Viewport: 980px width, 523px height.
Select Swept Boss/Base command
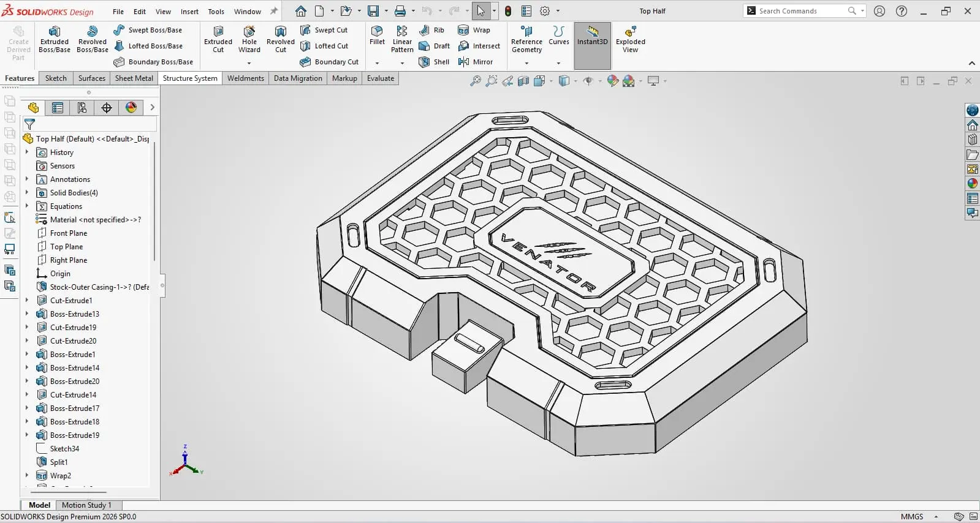coord(148,30)
